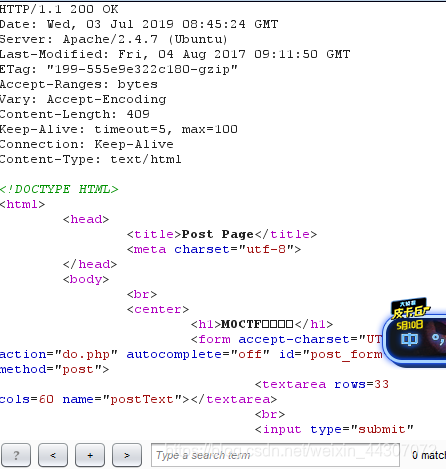This screenshot has width=446, height=469.
Task: Click the method="post" attribute
Action: coord(51,369)
